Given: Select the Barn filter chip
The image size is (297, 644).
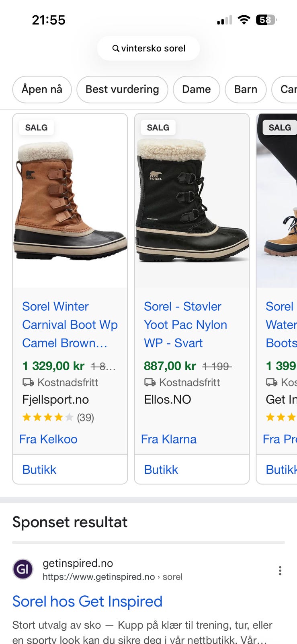Looking at the screenshot, I should tap(246, 89).
